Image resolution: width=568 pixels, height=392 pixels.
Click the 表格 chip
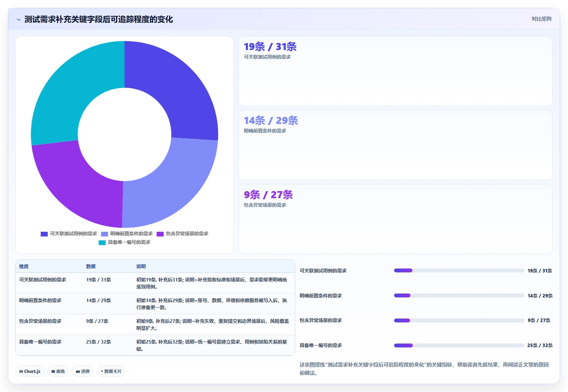pyautogui.click(x=58, y=371)
